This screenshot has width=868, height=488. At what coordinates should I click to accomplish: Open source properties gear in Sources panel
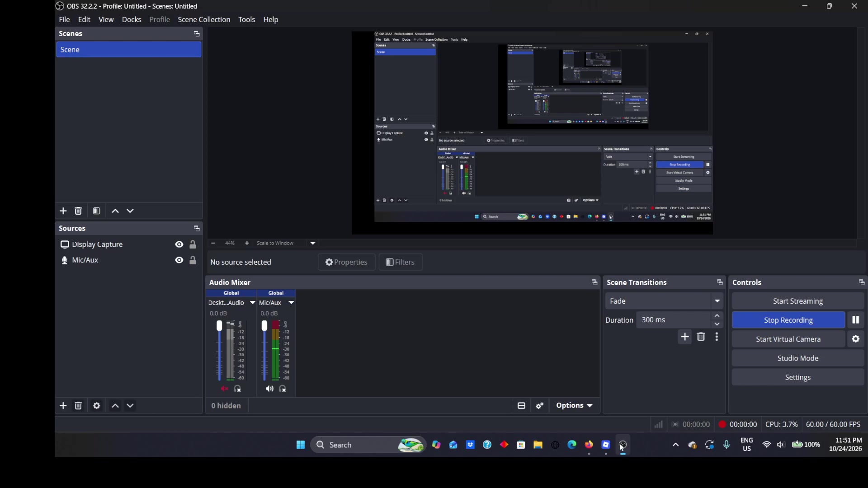pos(97,406)
